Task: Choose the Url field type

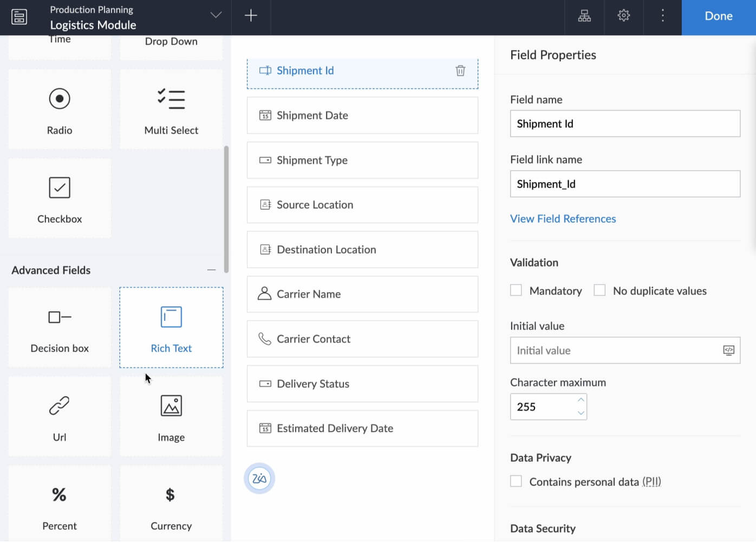Action: [60, 416]
